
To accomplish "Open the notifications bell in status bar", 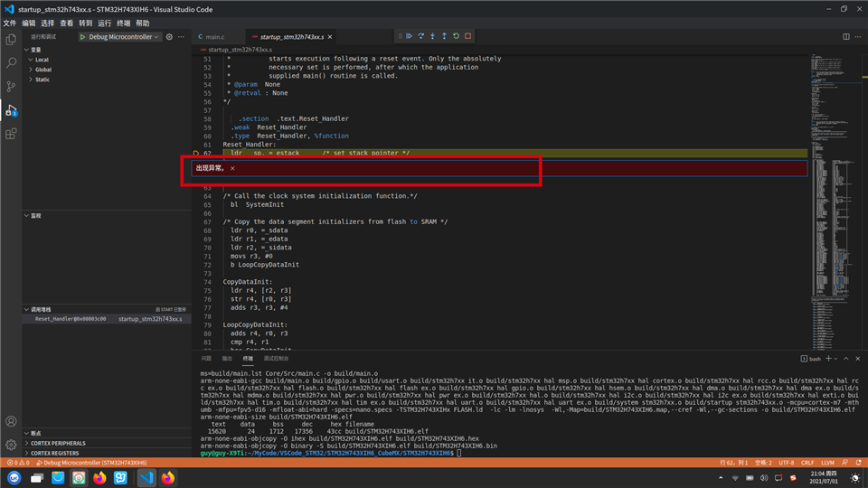I will pos(859,463).
